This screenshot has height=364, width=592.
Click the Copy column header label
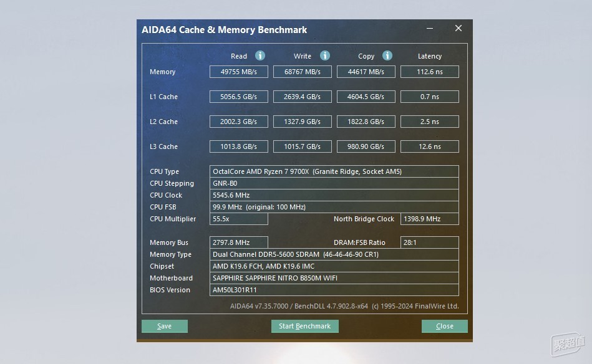(x=366, y=56)
